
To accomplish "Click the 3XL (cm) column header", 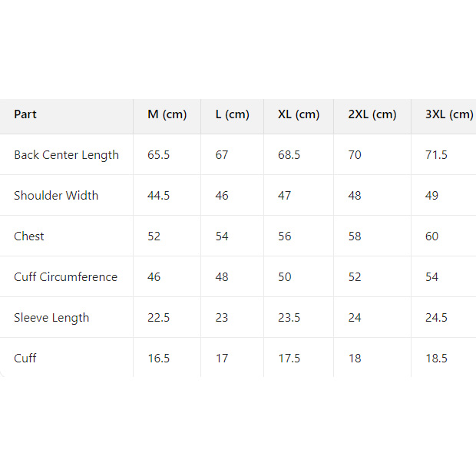I will tap(448, 114).
